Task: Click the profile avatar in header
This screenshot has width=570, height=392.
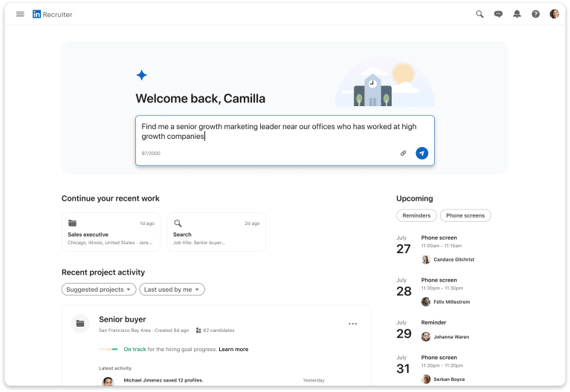Action: (554, 14)
